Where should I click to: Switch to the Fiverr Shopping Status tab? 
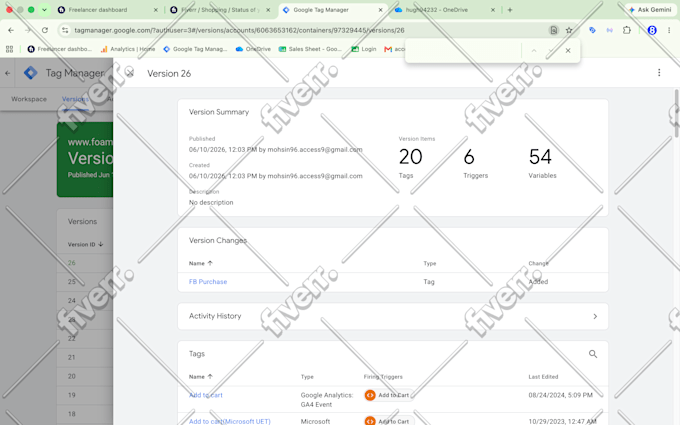tap(220, 10)
